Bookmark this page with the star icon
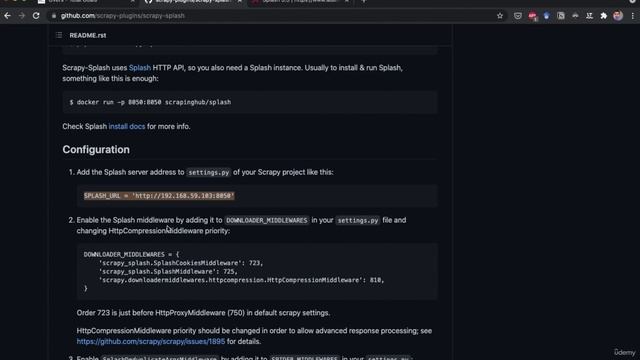 pos(500,16)
